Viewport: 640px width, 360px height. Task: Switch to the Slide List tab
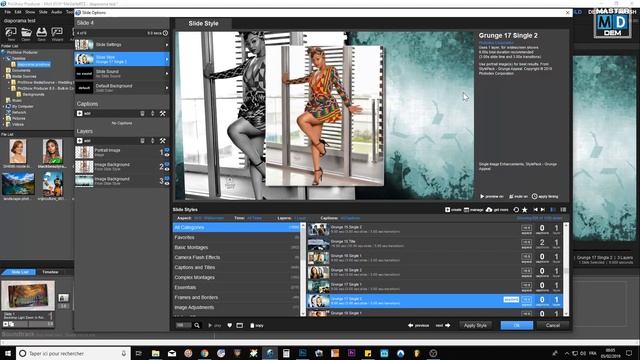click(x=19, y=272)
